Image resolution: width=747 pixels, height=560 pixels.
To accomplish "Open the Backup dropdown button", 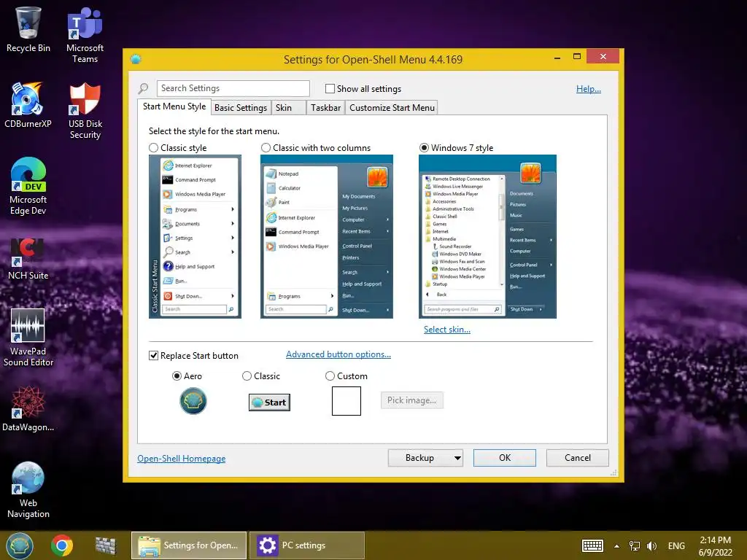I will [425, 458].
